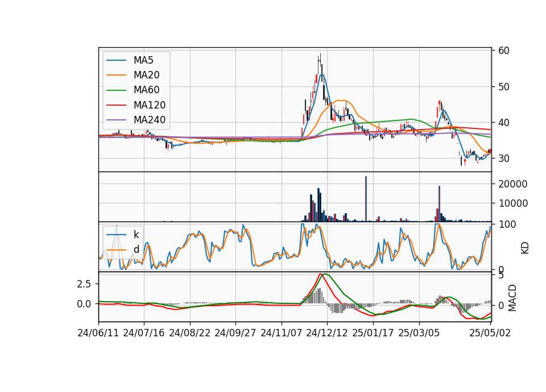Click the MA5 legend label

[x=143, y=60]
